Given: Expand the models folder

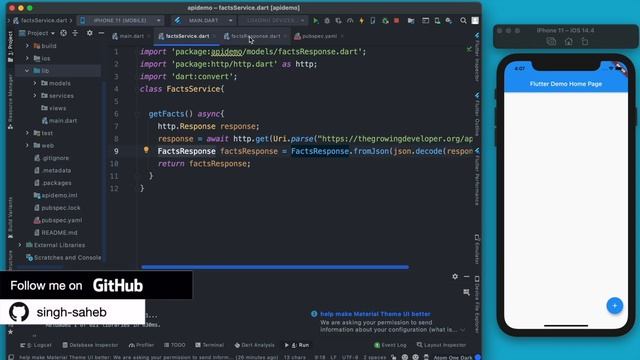Looking at the screenshot, I should (x=35, y=83).
